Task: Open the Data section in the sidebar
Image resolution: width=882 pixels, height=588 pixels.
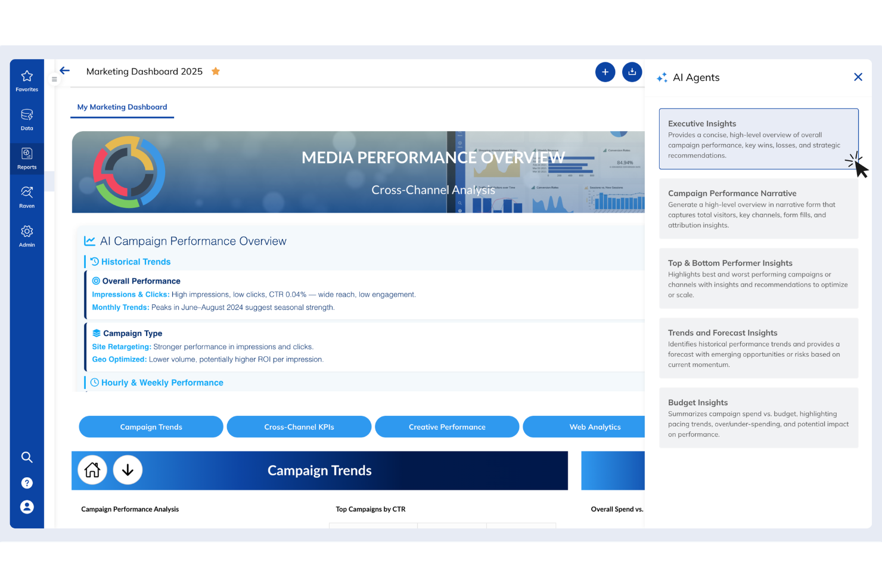Action: coord(27,119)
